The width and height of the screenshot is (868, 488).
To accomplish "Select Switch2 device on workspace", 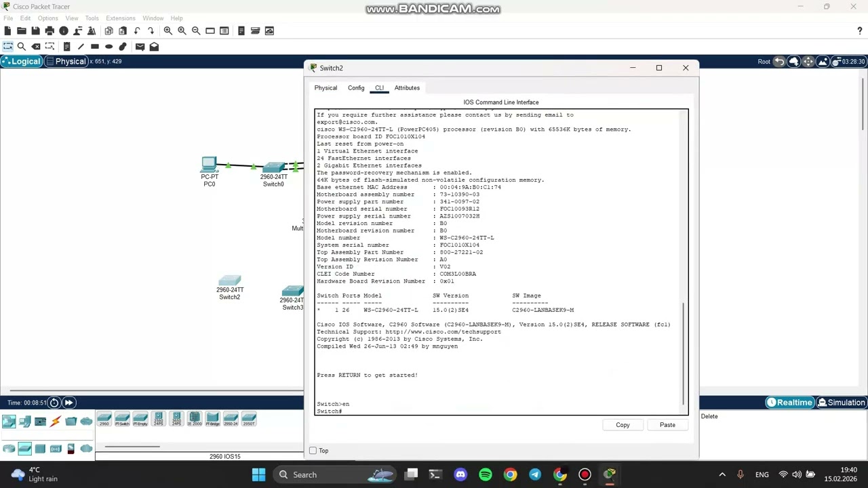I will coord(230,287).
